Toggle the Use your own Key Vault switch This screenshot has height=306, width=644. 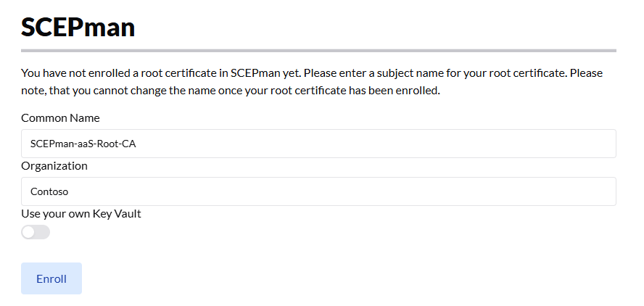[36, 232]
